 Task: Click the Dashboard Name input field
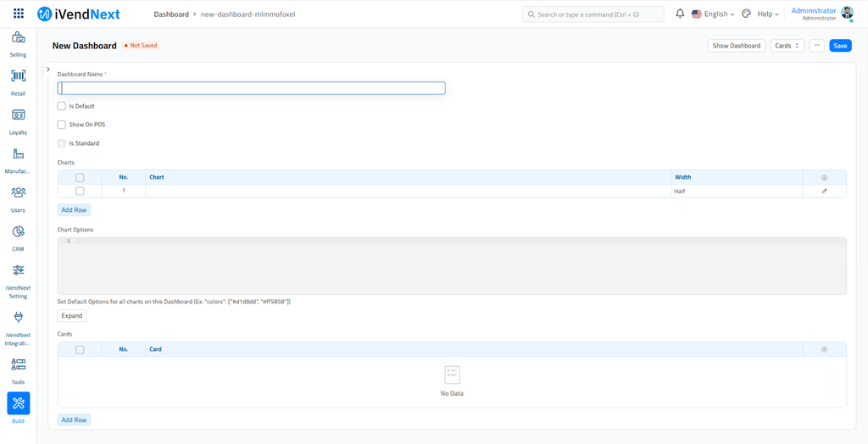[251, 88]
